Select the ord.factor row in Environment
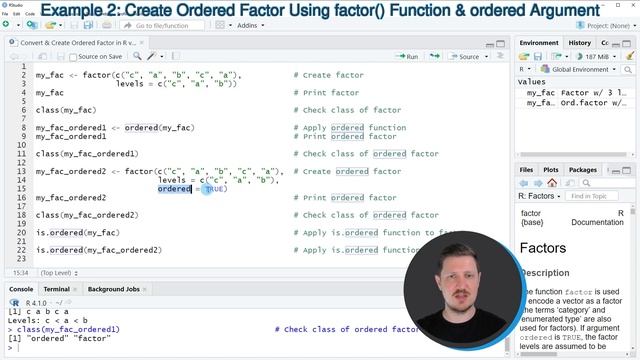Screen dimensions: 640x360 (576, 103)
